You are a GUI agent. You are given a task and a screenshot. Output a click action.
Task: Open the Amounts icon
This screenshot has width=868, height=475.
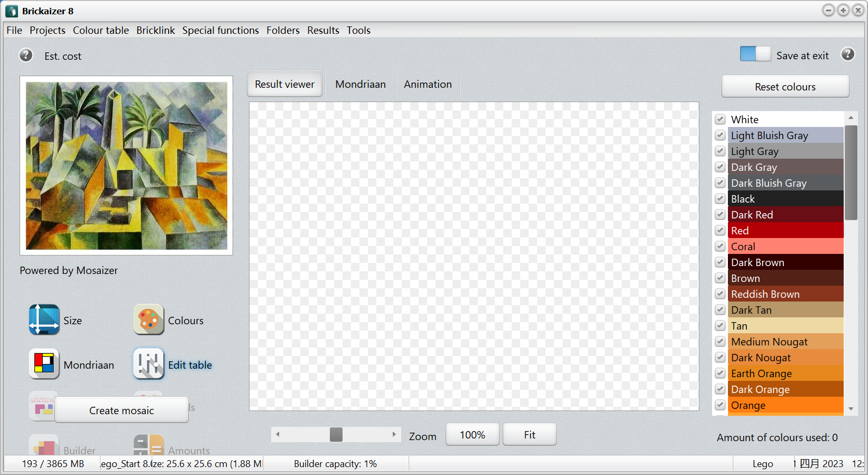point(149,445)
